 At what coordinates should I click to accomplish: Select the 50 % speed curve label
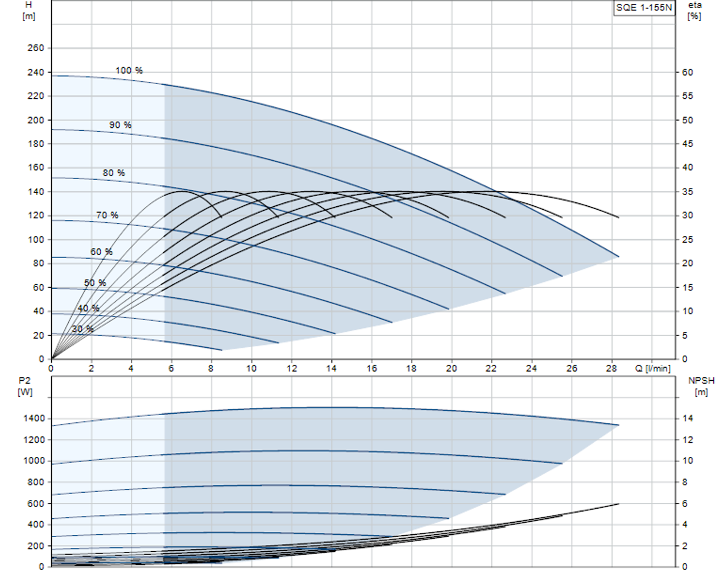click(95, 283)
